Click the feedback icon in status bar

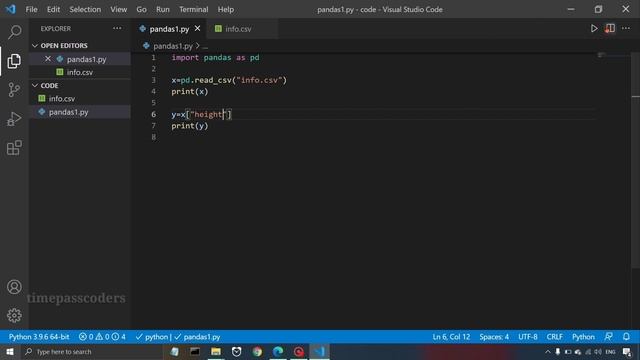click(x=608, y=337)
